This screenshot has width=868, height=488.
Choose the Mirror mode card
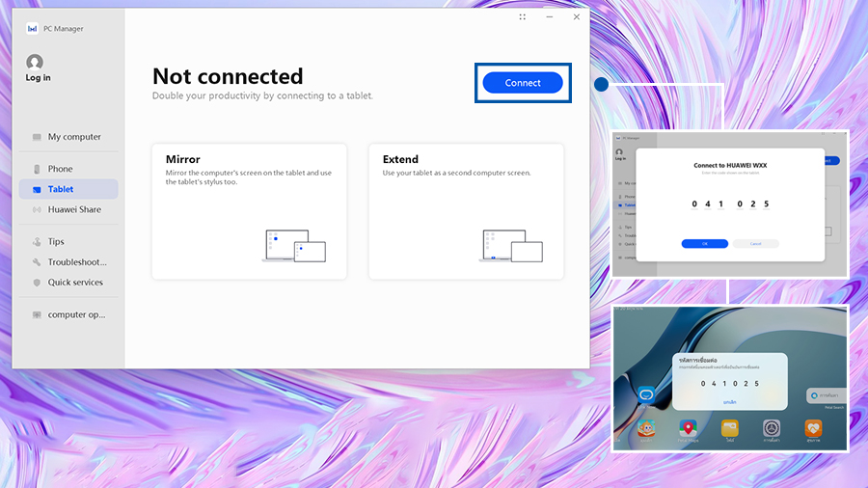pyautogui.click(x=249, y=212)
